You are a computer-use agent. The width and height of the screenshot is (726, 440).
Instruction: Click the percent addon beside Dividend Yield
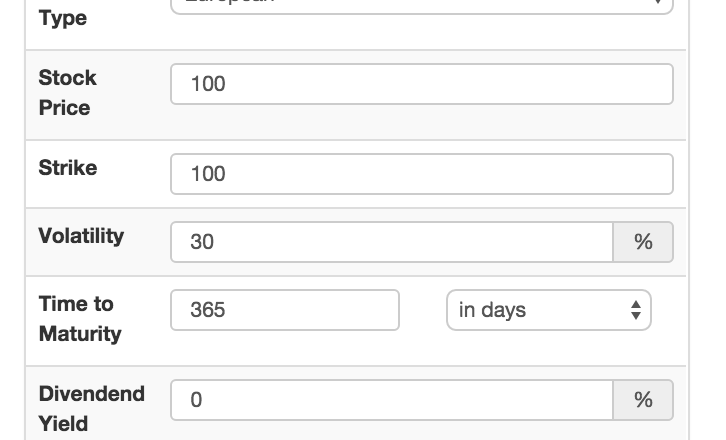click(x=643, y=400)
